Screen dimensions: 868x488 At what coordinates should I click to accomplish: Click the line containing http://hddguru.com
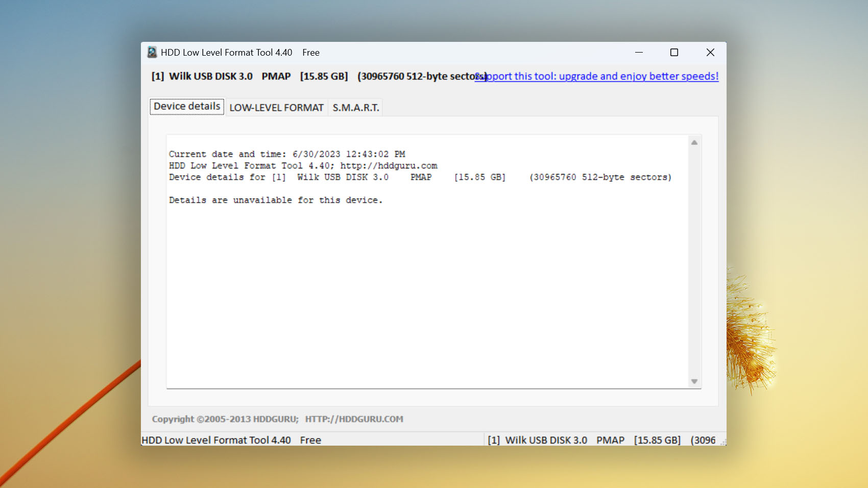tap(303, 166)
